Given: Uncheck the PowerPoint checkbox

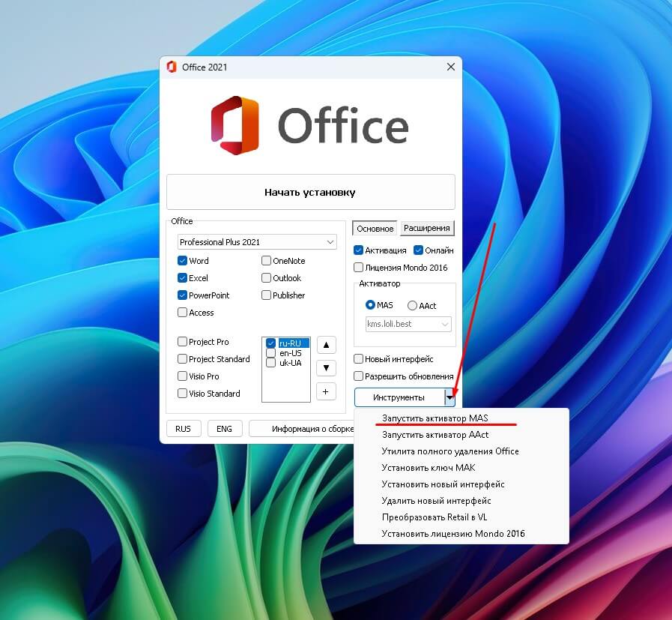Looking at the screenshot, I should point(182,295).
